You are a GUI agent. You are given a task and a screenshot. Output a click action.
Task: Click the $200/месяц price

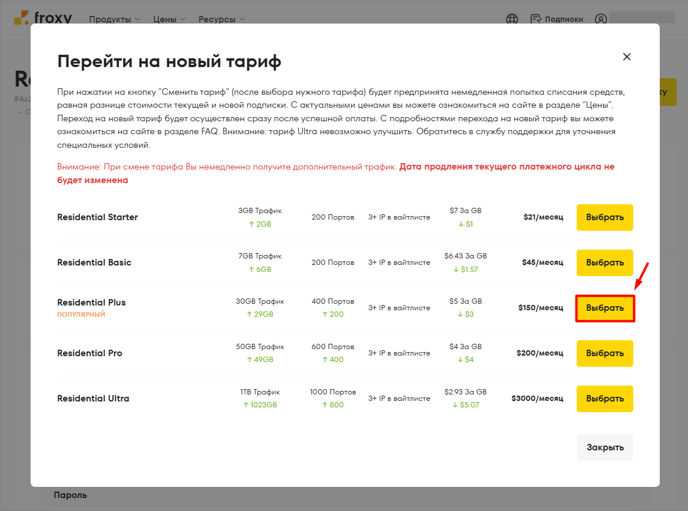[540, 353]
